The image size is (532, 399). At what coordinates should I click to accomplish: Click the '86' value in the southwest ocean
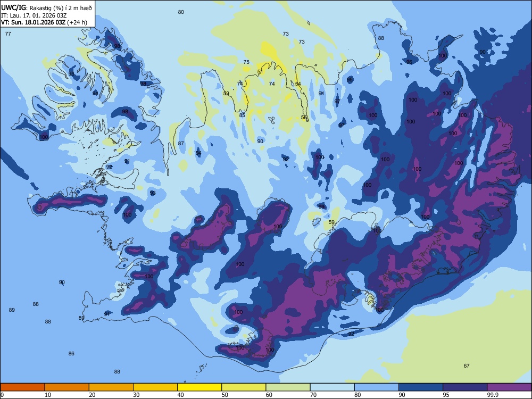click(71, 354)
